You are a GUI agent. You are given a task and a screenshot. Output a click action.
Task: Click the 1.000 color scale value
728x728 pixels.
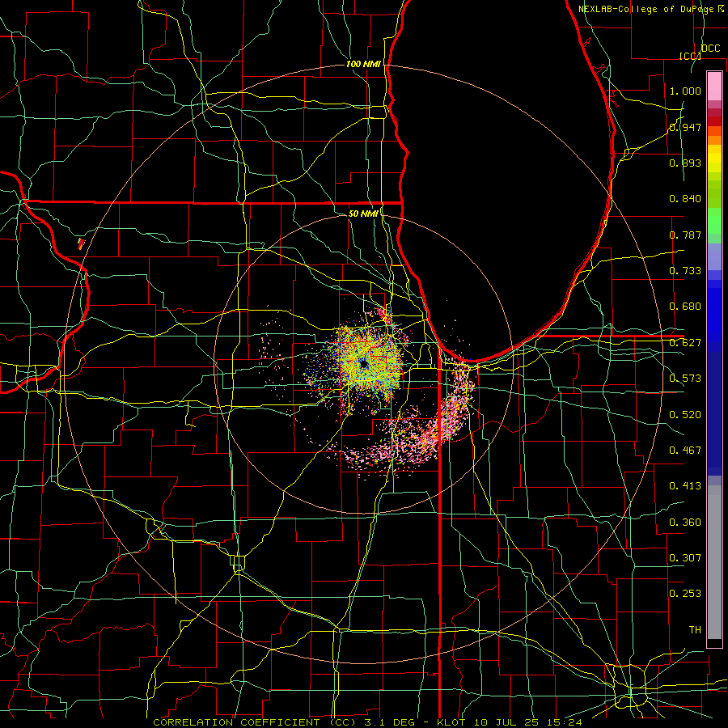click(x=685, y=91)
